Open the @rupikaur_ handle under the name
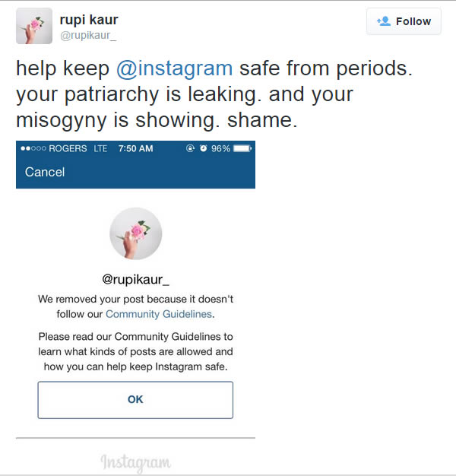The width and height of the screenshot is (456, 476). pos(88,36)
